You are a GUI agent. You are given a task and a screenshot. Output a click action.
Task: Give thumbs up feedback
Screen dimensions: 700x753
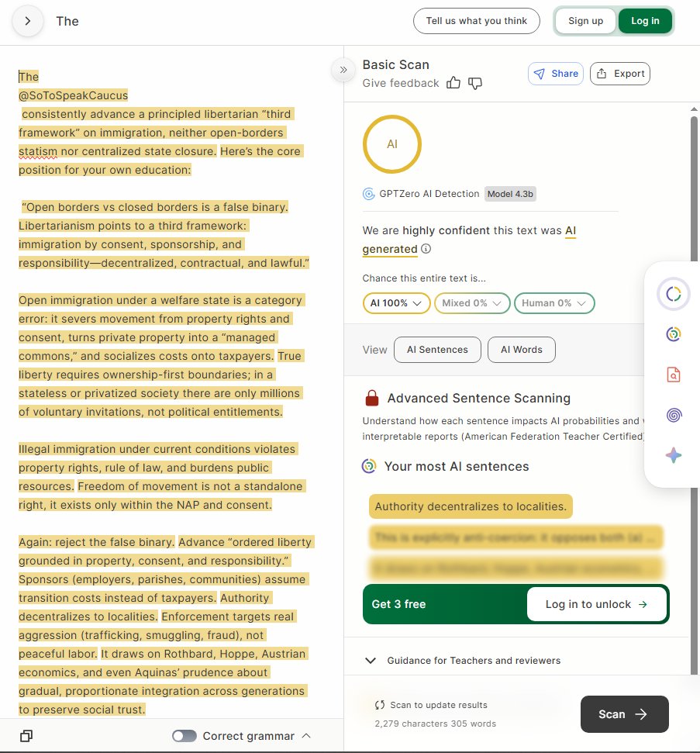[x=453, y=83]
